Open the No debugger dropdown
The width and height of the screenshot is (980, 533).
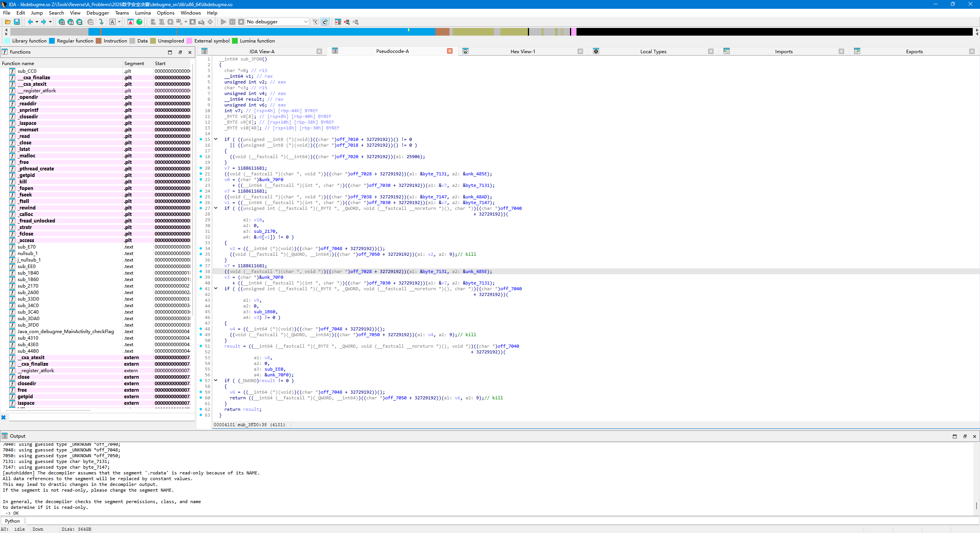coord(278,22)
